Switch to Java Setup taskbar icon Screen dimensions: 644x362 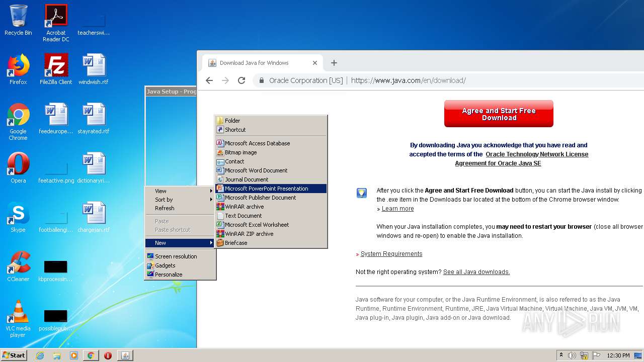pos(125,355)
